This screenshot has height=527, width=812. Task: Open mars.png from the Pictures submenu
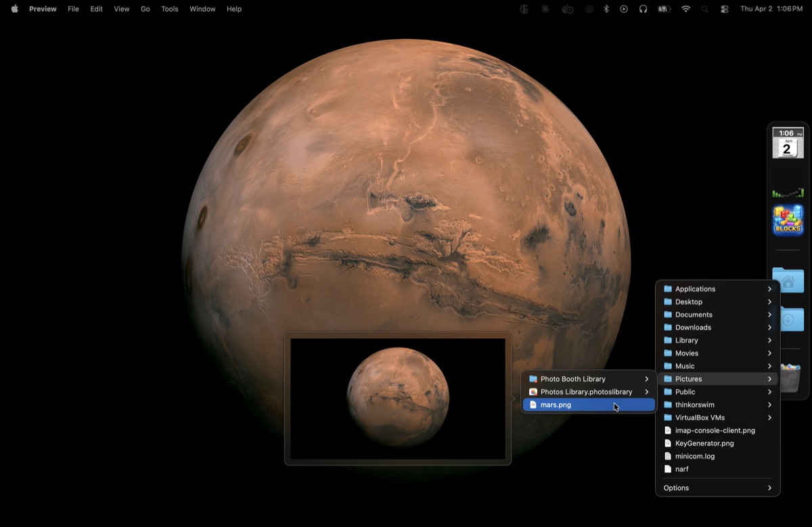pos(589,405)
